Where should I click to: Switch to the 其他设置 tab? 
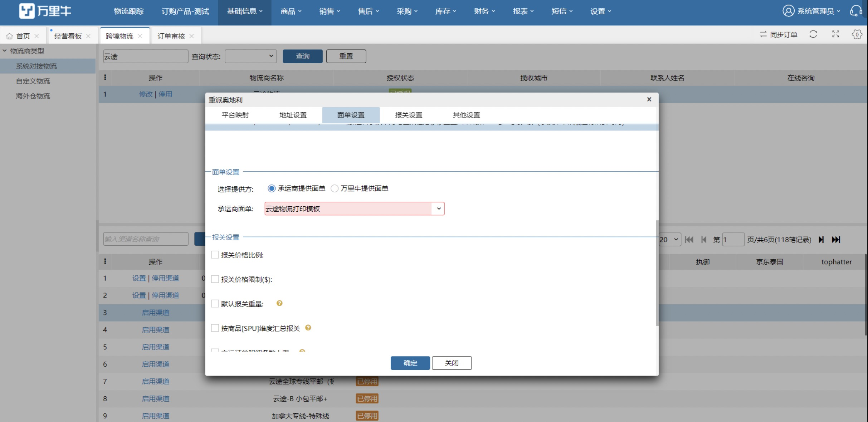[466, 115]
